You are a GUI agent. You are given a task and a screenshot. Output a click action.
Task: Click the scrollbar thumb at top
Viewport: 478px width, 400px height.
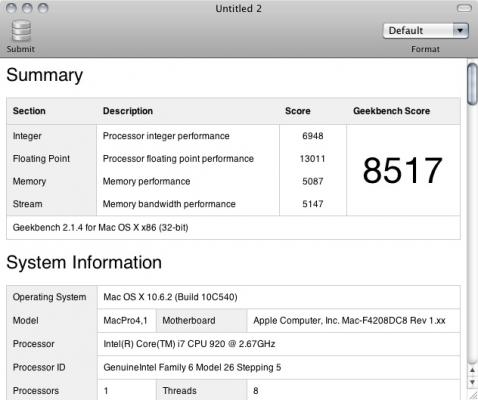coord(472,84)
